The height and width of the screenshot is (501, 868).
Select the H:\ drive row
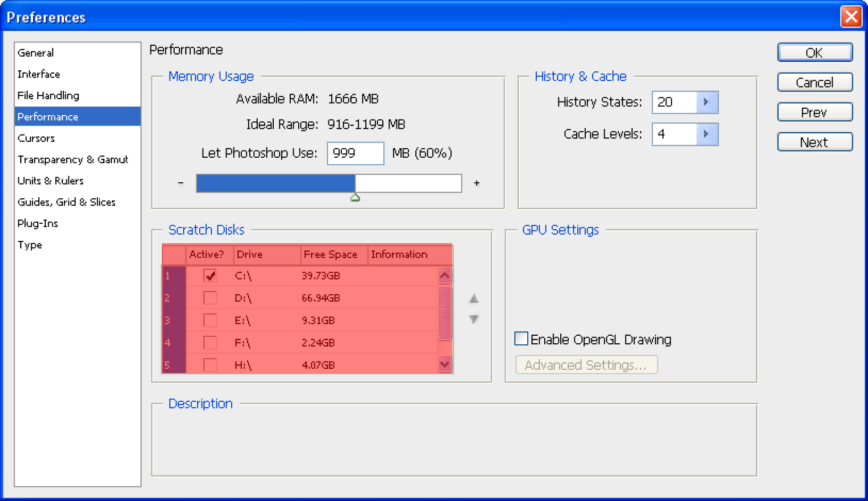pos(300,364)
